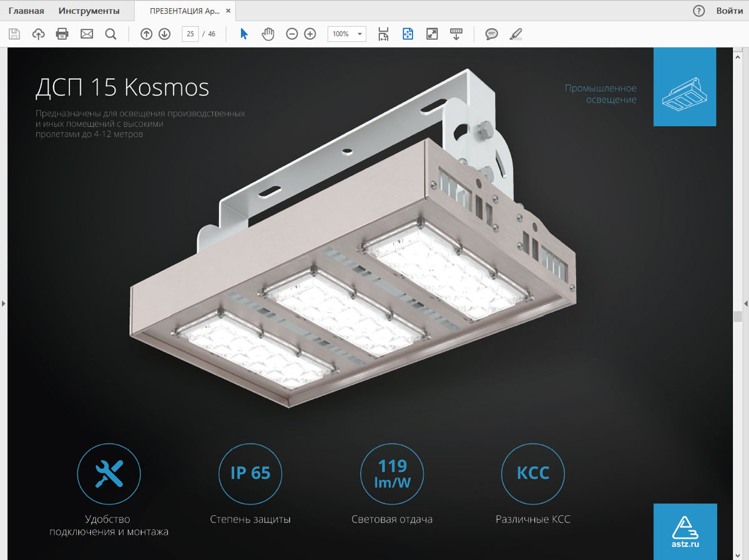749x560 pixels.
Task: Click the Различные КСС label
Action: 533,519
